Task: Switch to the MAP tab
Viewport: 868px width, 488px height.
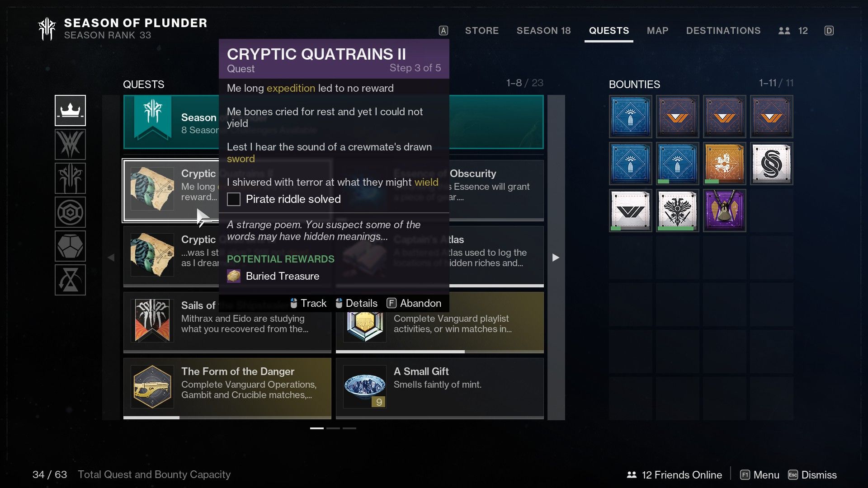Action: (x=656, y=30)
